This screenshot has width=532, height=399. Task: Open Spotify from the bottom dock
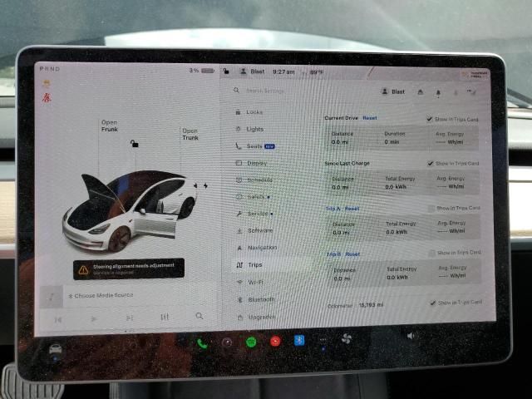coord(251,341)
